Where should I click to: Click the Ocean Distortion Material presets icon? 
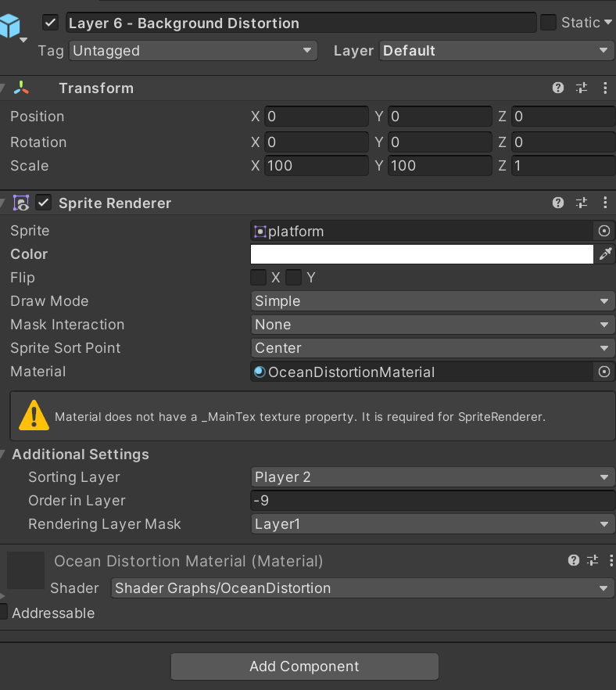coord(592,561)
